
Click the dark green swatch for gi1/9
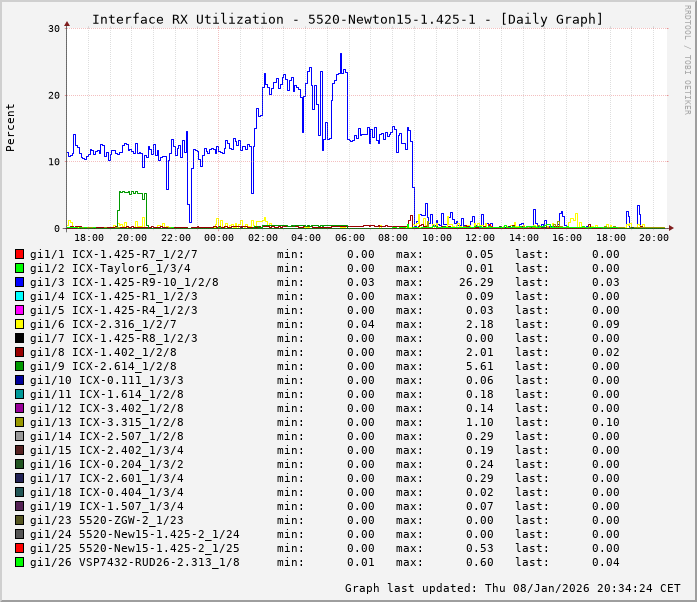[19, 366]
